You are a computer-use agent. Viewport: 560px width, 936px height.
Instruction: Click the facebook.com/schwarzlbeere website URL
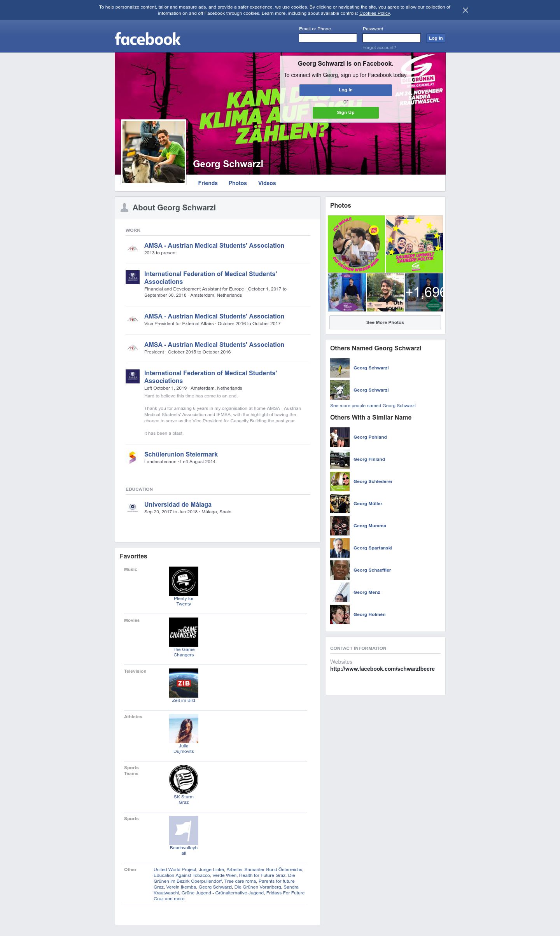pos(382,669)
